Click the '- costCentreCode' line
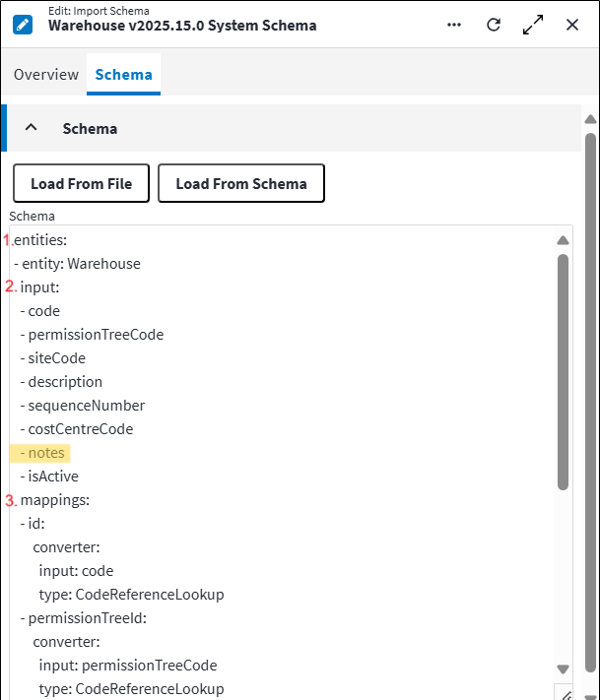Screen dimensions: 600x700 tap(77, 429)
